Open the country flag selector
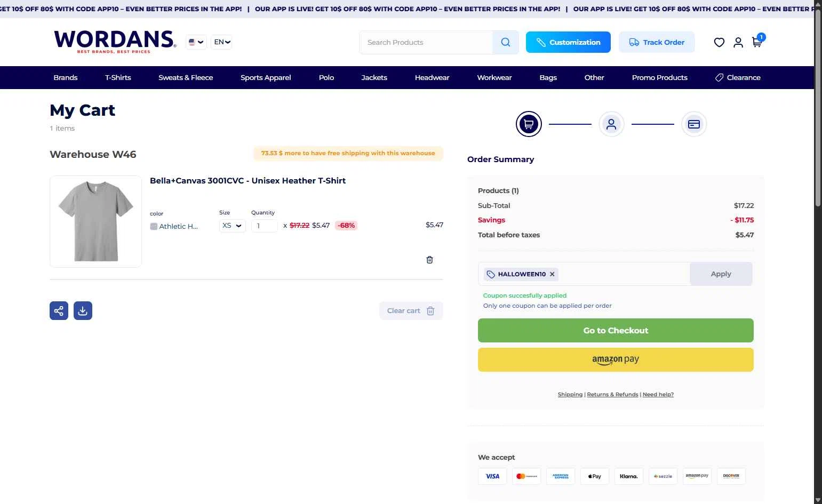This screenshot has width=822, height=504. tap(196, 42)
